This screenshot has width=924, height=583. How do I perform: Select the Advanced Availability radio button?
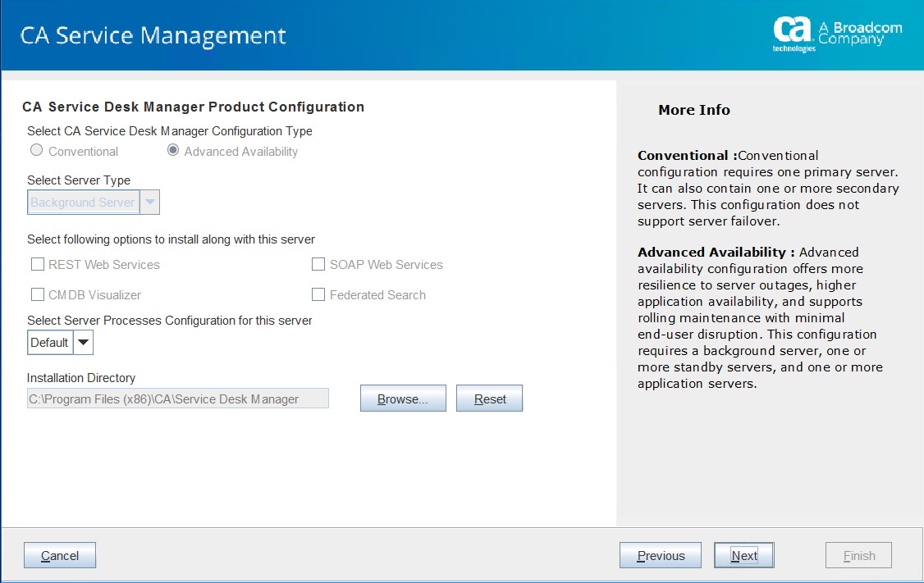[x=172, y=151]
